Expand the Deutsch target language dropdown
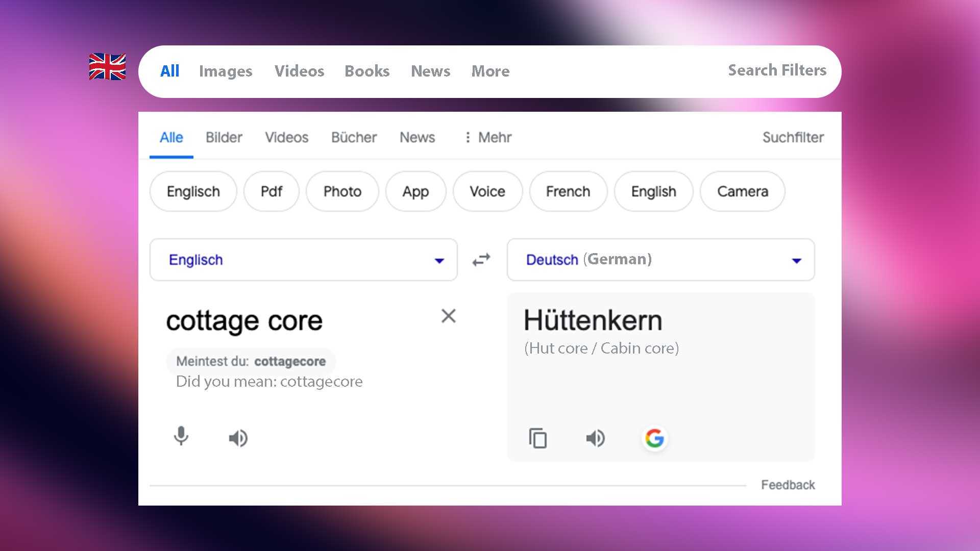 [796, 261]
